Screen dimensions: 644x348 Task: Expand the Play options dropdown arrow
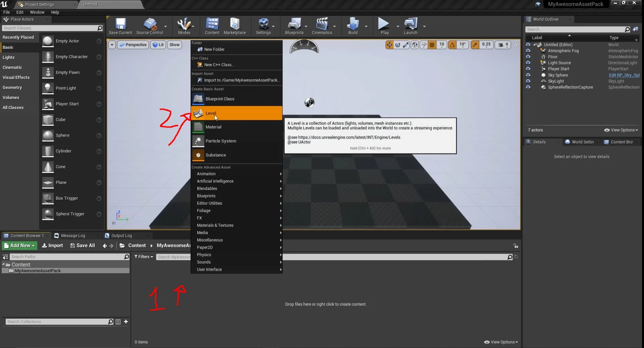pyautogui.click(x=398, y=26)
